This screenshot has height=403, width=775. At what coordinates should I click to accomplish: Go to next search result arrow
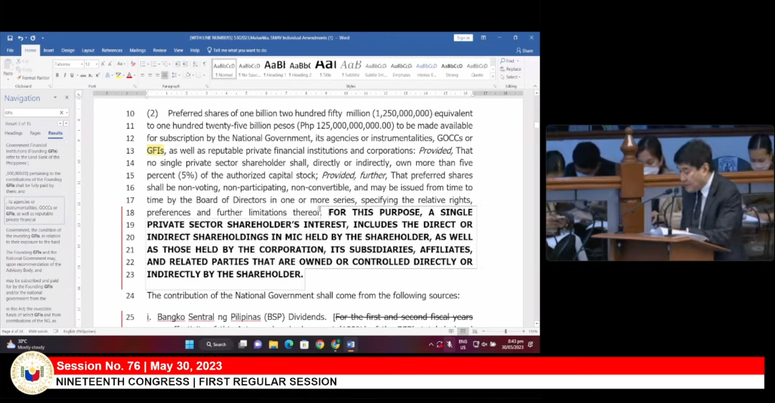pyautogui.click(x=66, y=123)
